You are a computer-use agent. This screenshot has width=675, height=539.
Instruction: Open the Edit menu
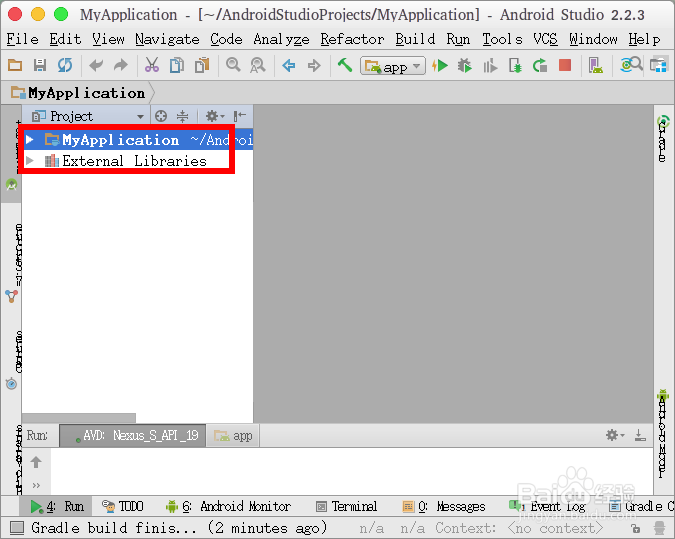65,39
